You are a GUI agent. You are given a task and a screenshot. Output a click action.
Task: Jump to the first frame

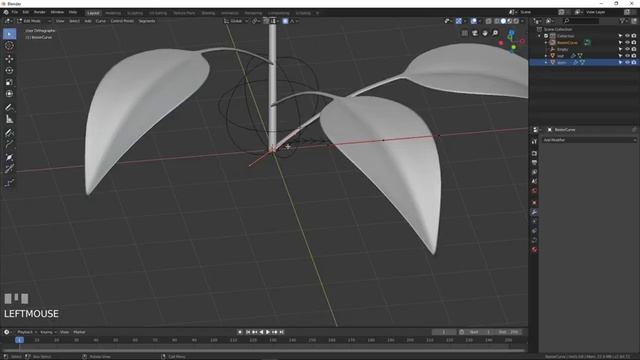coord(248,332)
